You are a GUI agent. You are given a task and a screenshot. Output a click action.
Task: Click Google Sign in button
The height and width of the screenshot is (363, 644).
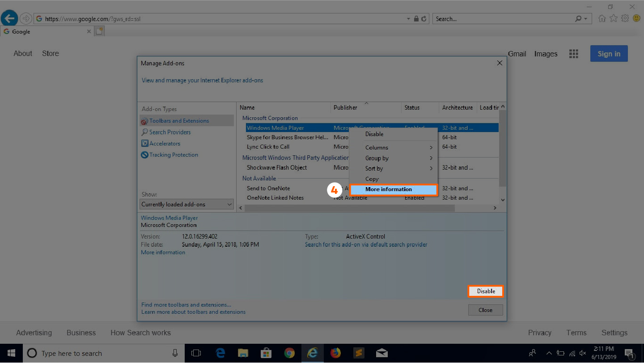tap(609, 54)
